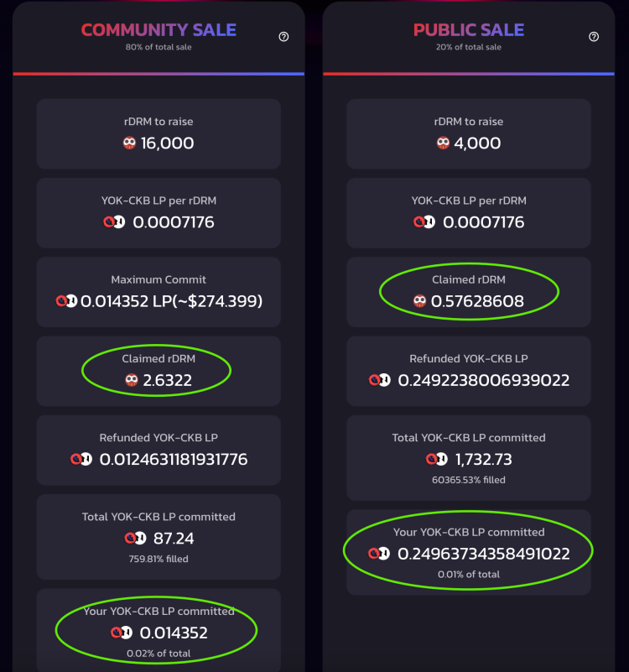This screenshot has height=672, width=629.
Task: Click the rDRM token icon beside 16,000
Action: (129, 143)
